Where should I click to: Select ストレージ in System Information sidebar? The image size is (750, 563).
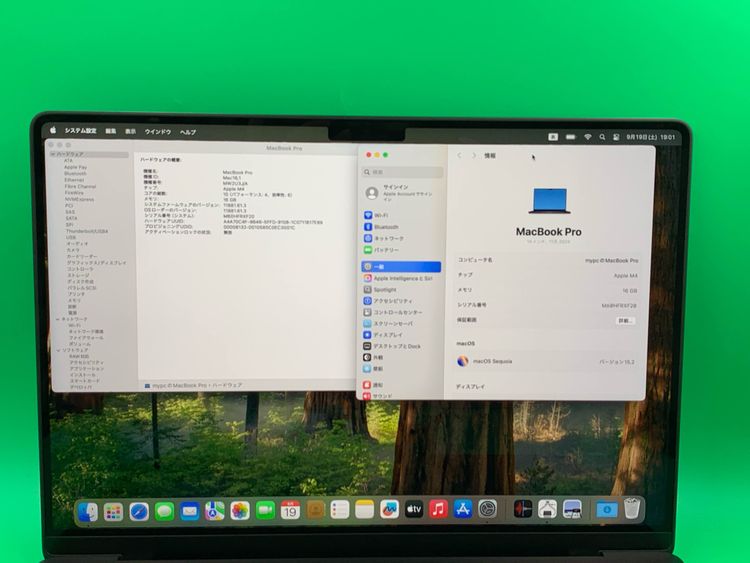coord(78,276)
